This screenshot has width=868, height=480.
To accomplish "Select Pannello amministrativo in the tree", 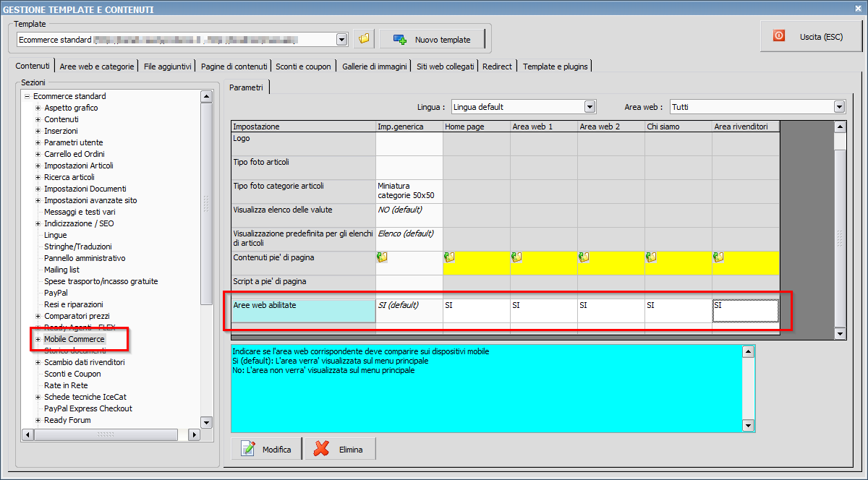I will 85,258.
